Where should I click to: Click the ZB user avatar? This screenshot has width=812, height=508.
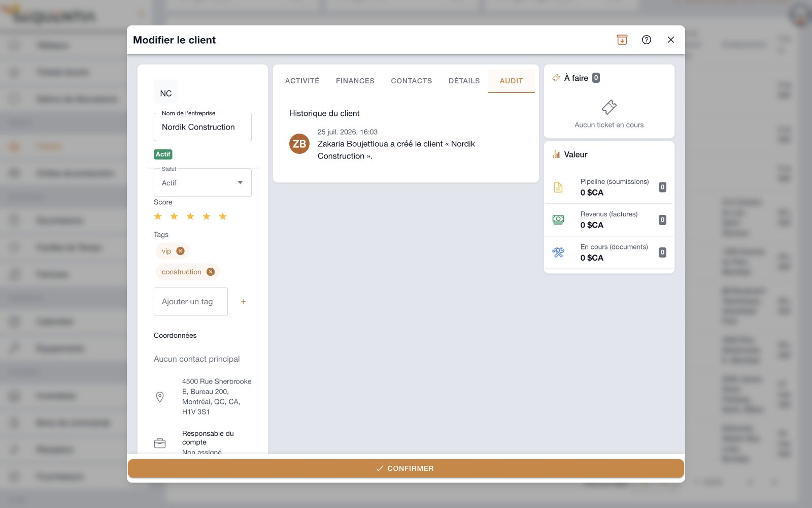tap(299, 144)
